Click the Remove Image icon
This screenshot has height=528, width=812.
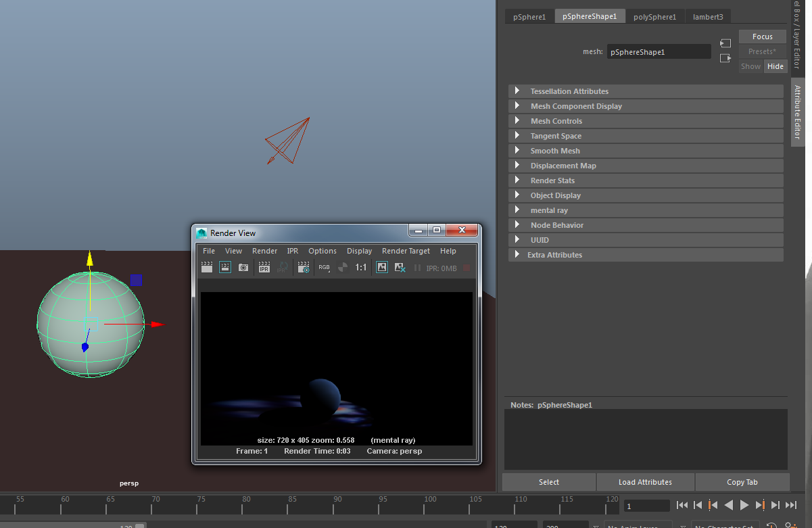400,268
